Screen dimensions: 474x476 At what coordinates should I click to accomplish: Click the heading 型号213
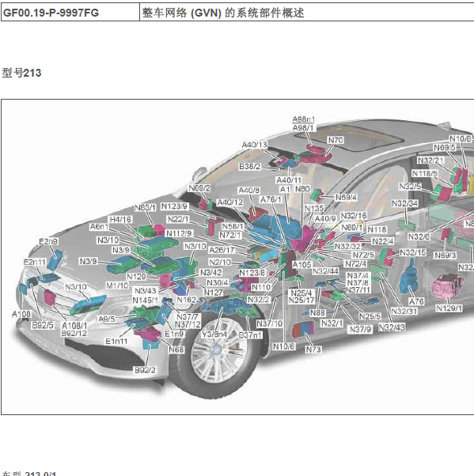[x=21, y=73]
